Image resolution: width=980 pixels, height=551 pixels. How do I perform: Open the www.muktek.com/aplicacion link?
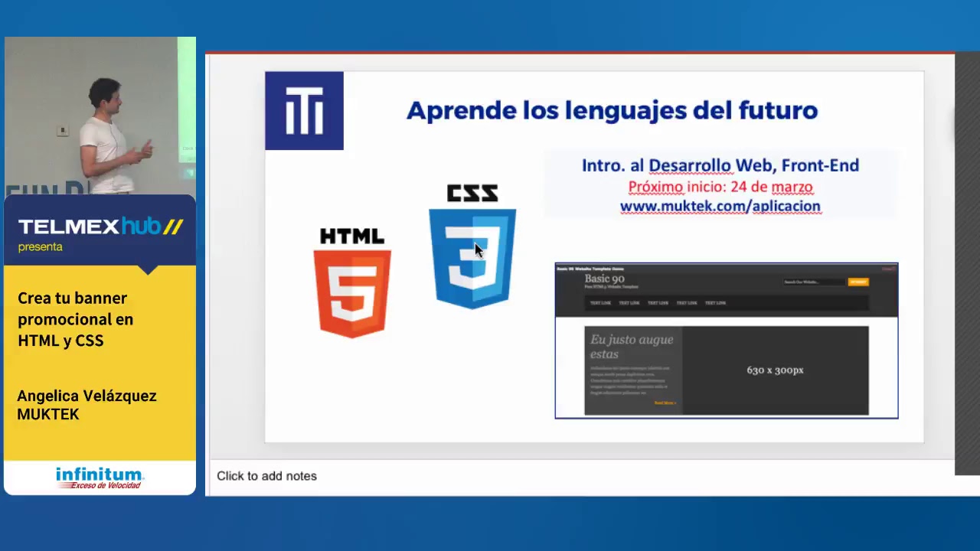click(x=720, y=207)
